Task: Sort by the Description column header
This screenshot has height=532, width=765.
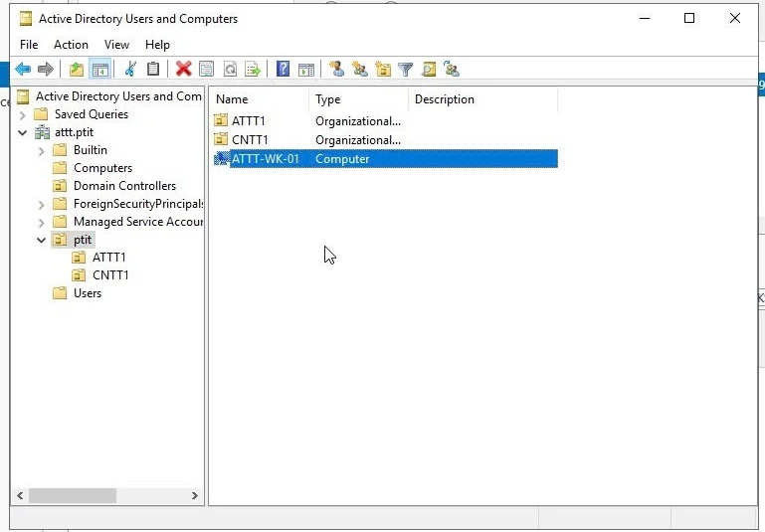Action: (x=483, y=99)
